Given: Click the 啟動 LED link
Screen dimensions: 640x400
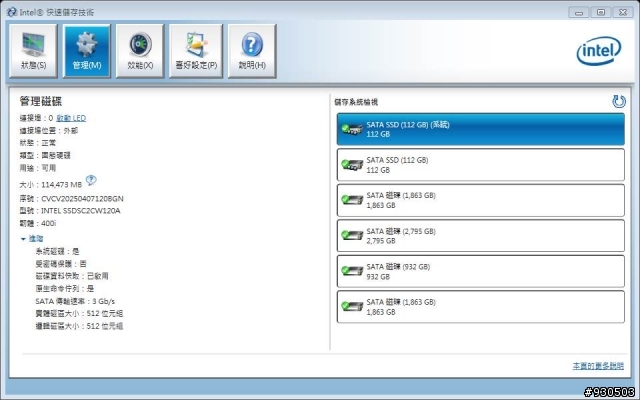Looking at the screenshot, I should pos(71,118).
